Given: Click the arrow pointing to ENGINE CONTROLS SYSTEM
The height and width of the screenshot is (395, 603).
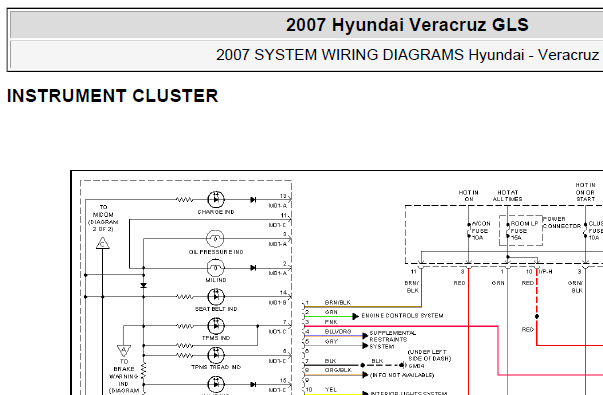Looking at the screenshot, I should point(356,316).
